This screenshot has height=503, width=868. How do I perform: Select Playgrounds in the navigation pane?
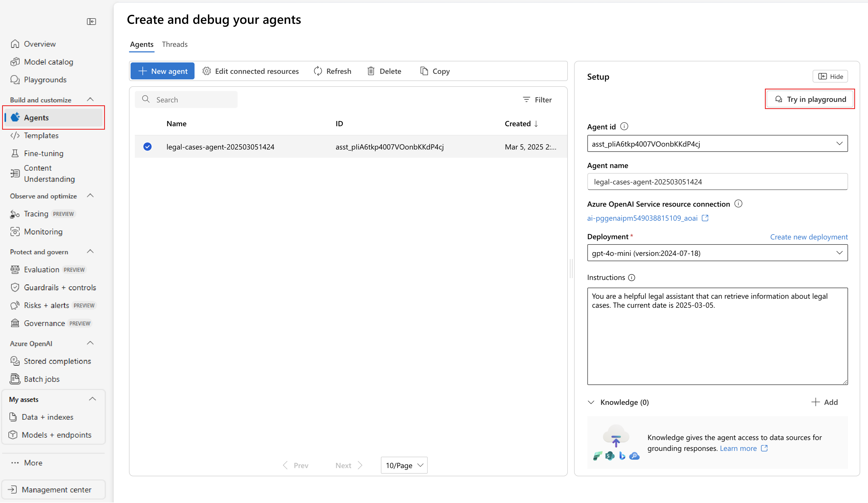45,80
